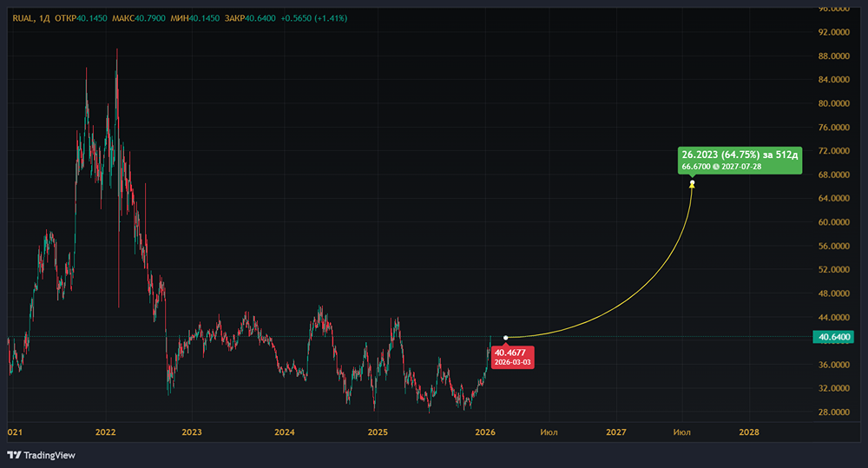Click the ОТКР 40.1450 open value
The width and height of the screenshot is (868, 468).
(81, 18)
